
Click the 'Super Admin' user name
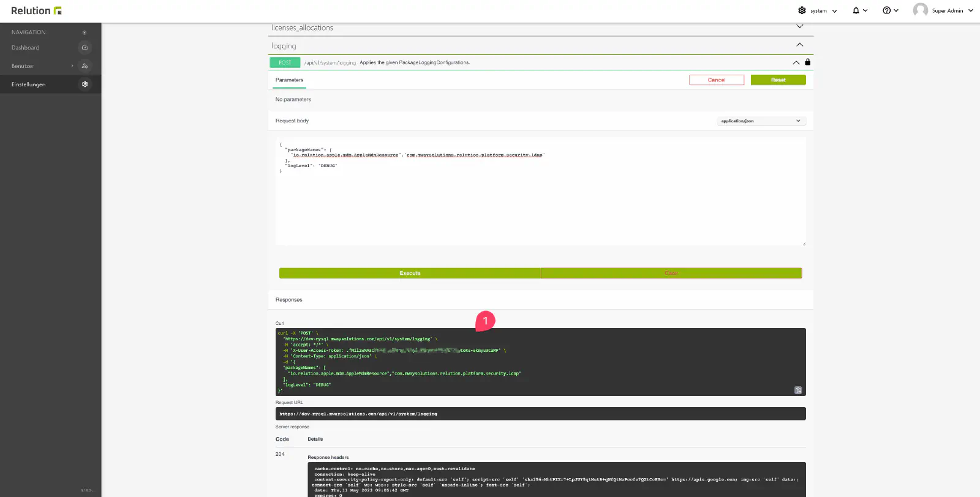pos(948,10)
